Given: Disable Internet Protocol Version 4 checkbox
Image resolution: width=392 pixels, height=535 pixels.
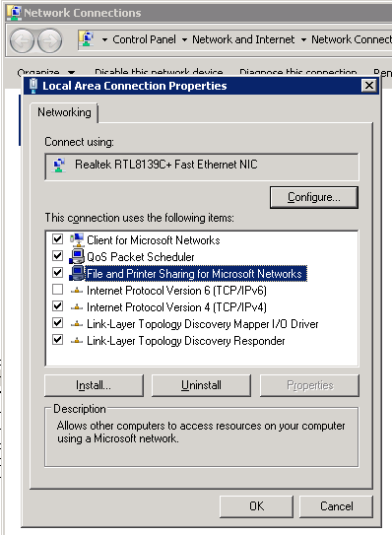Looking at the screenshot, I should point(58,306).
